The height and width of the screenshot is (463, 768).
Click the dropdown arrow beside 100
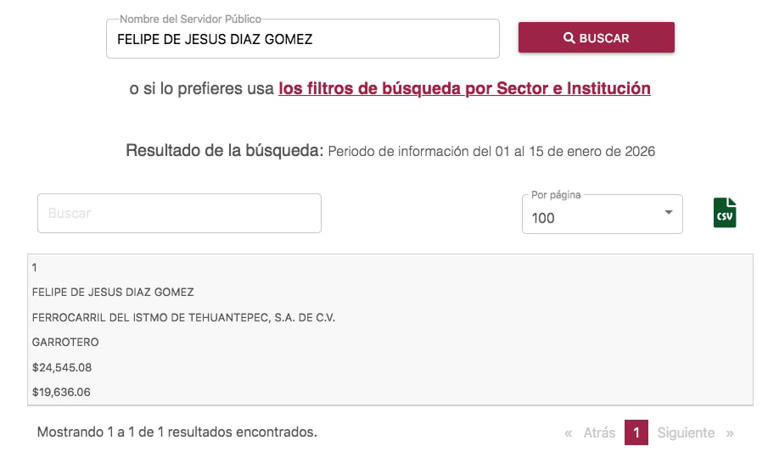668,213
